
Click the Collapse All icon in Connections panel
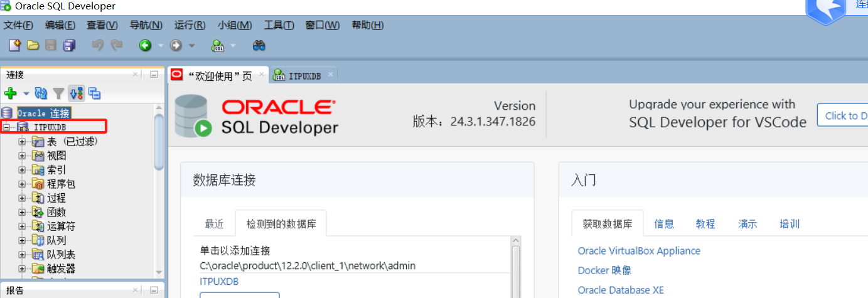click(95, 93)
